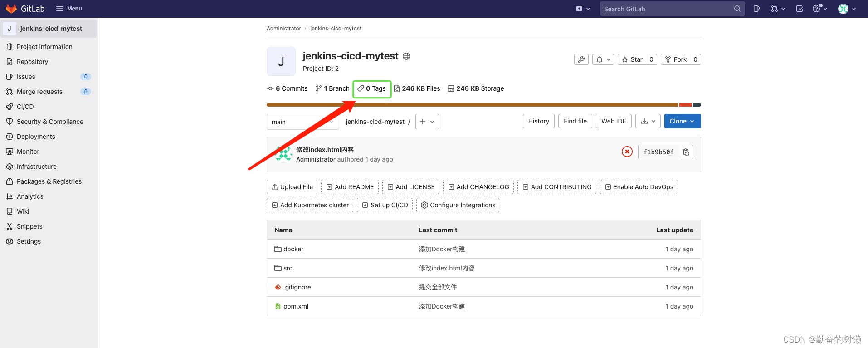The width and height of the screenshot is (868, 348).
Task: Click the Fork count 0
Action: (696, 59)
